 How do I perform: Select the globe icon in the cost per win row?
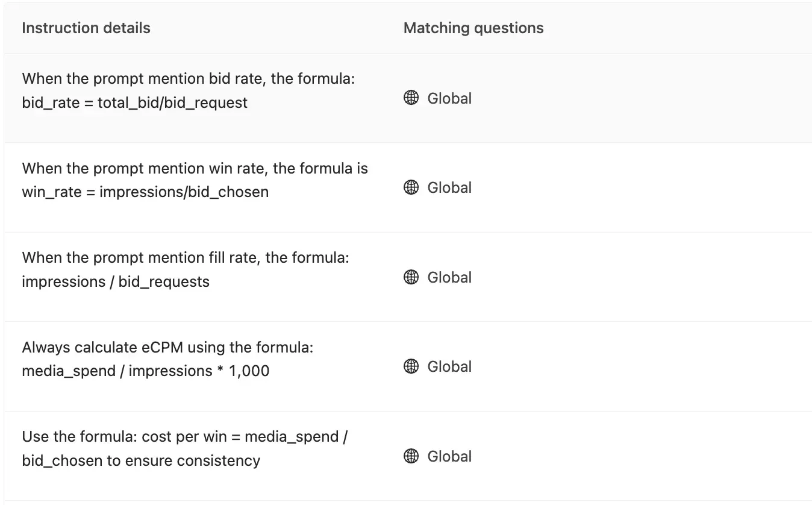411,456
